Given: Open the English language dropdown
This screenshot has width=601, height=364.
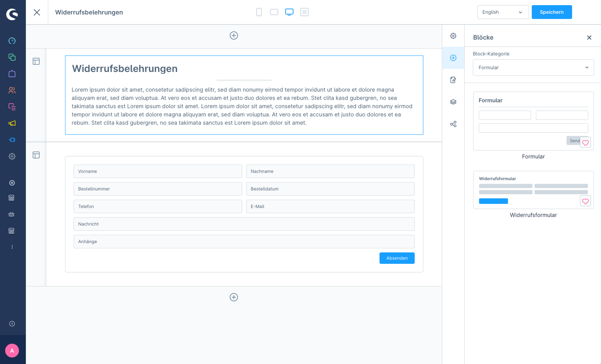Looking at the screenshot, I should pos(503,12).
